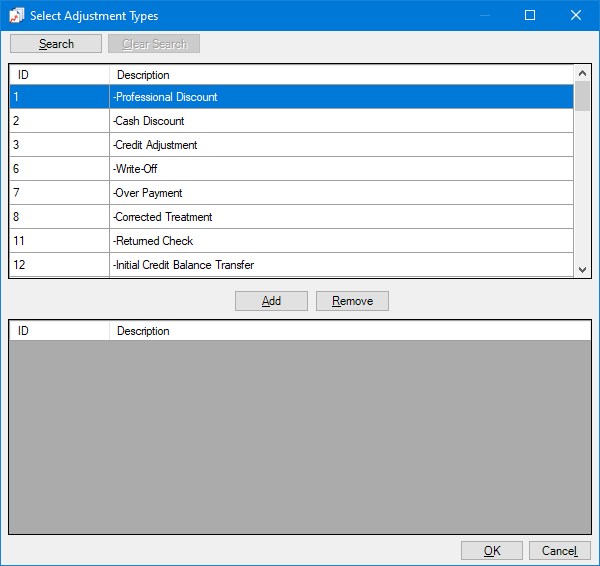Click the upper list's Description column header
This screenshot has height=566, width=600.
point(340,75)
